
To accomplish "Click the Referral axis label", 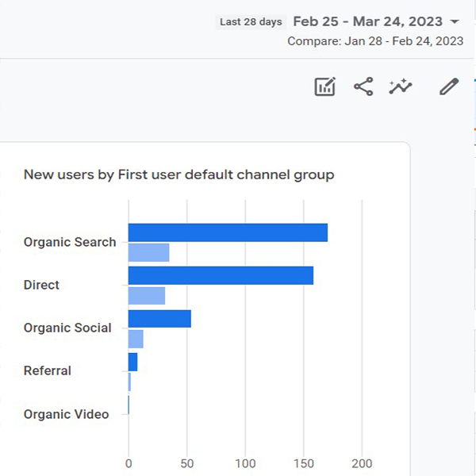I will (x=48, y=370).
